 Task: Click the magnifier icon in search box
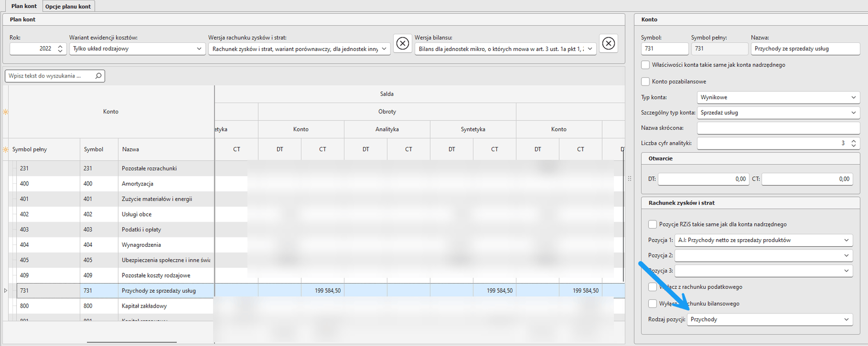point(98,76)
